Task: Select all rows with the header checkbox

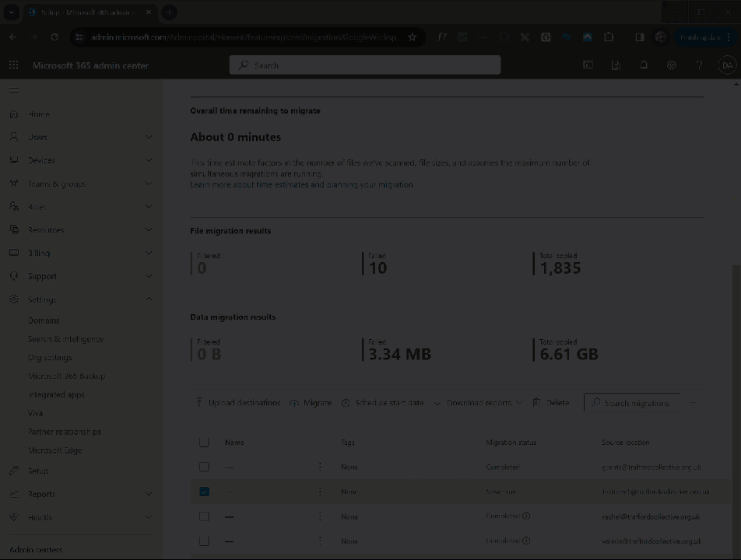Action: coord(204,443)
